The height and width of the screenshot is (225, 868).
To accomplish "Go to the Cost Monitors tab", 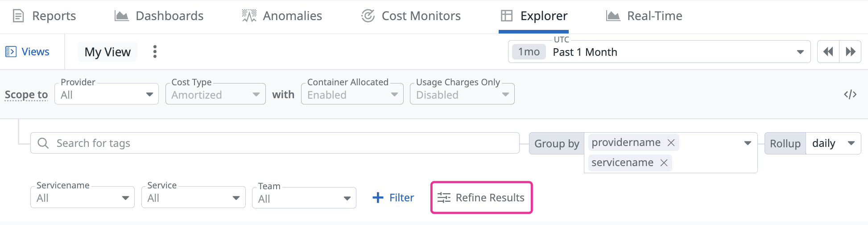I will 411,16.
